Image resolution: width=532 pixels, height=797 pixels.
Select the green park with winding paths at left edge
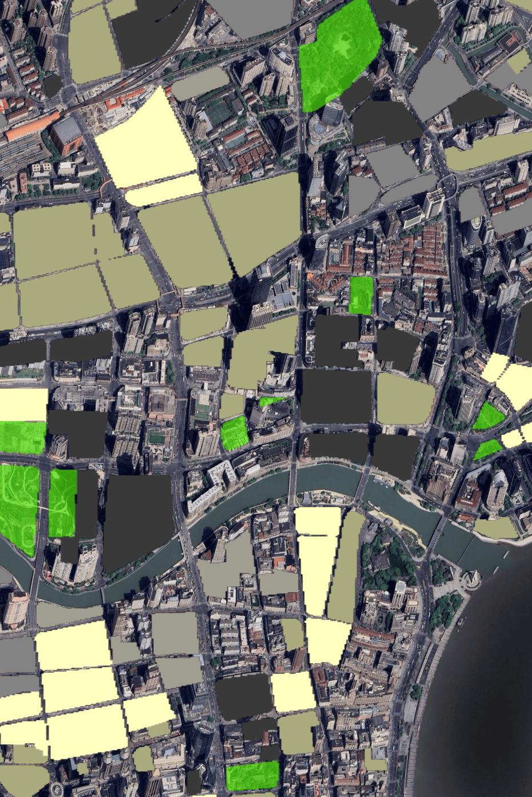[18, 503]
